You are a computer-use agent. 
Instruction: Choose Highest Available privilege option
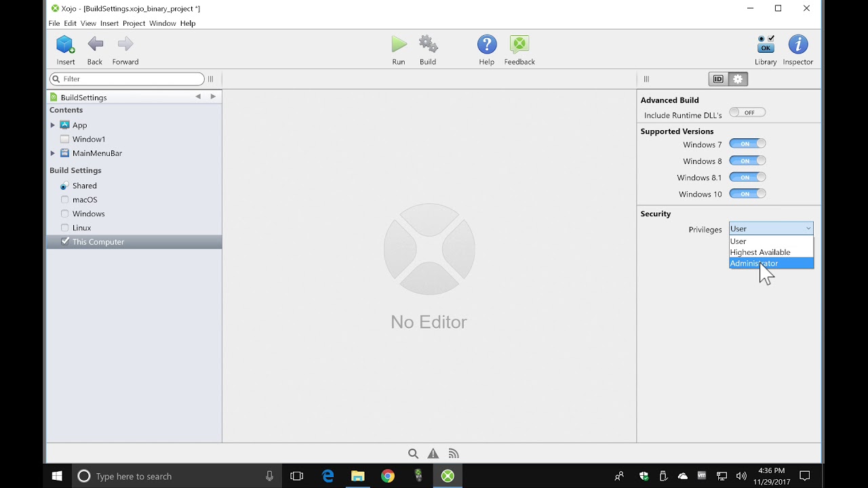771,252
